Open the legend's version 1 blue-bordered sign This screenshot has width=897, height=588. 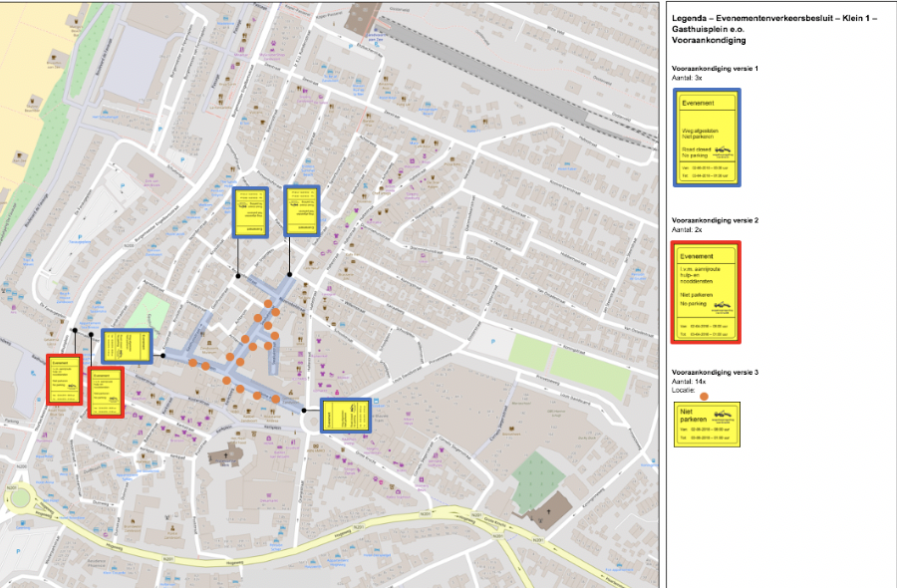706,137
